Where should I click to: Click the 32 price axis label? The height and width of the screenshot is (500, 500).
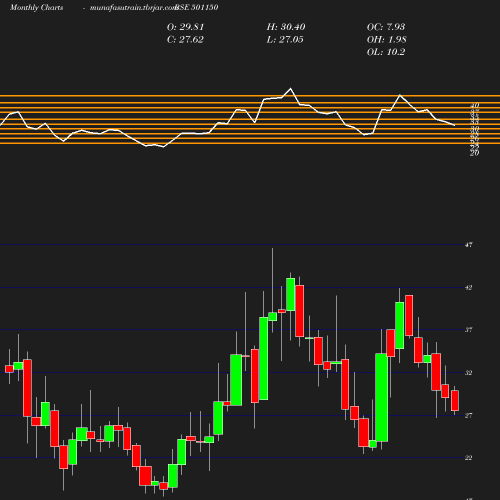tap(469, 373)
